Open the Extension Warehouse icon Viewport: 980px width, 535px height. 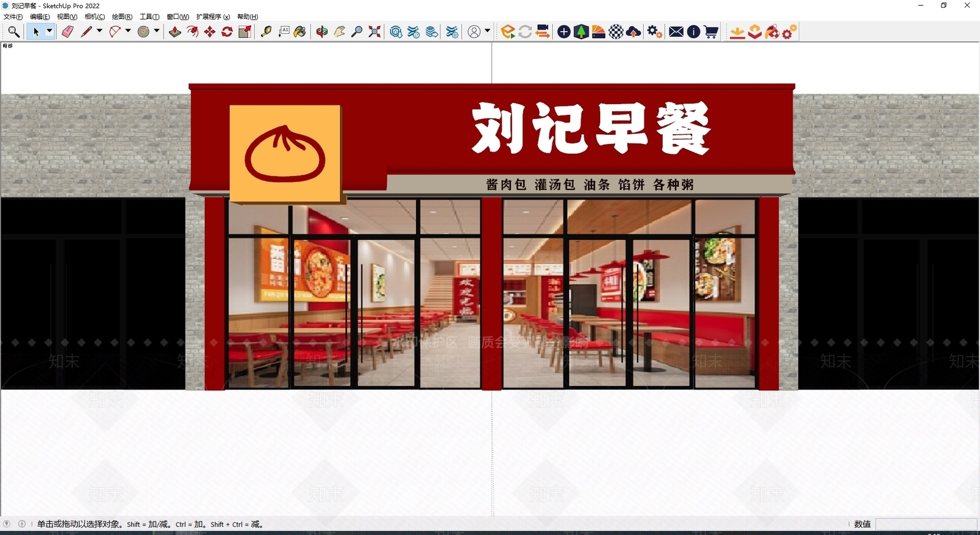(x=414, y=32)
